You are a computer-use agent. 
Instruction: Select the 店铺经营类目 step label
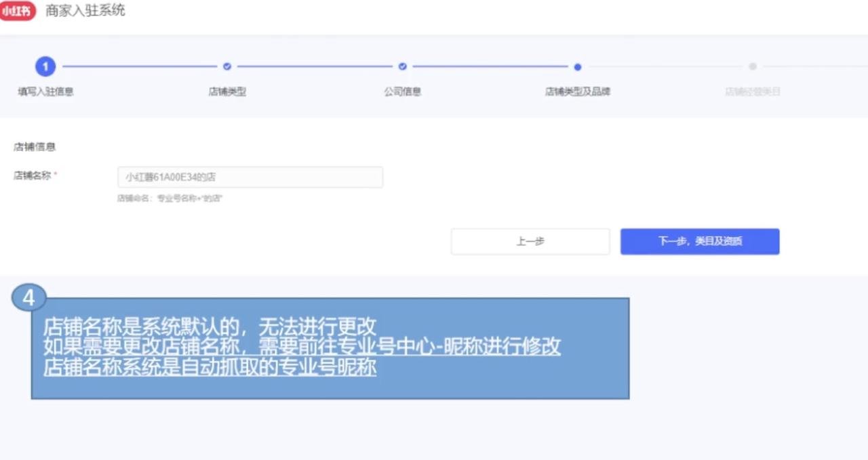click(753, 91)
